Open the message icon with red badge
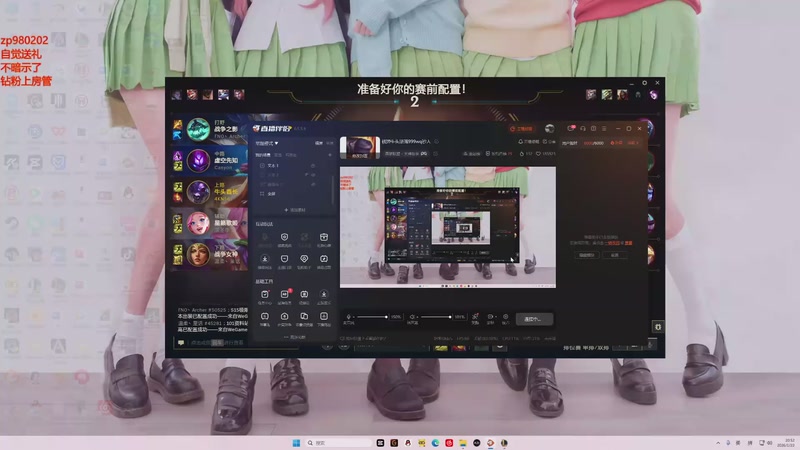 point(571,128)
